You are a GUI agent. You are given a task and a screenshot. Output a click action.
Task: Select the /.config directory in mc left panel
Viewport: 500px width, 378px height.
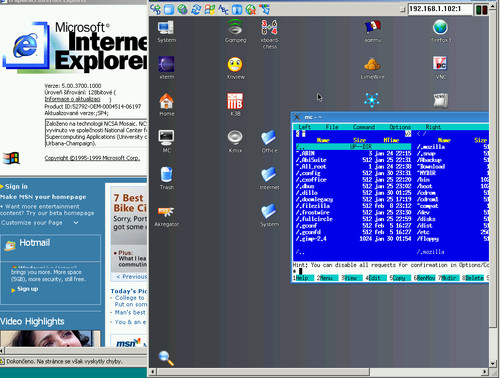point(353,173)
